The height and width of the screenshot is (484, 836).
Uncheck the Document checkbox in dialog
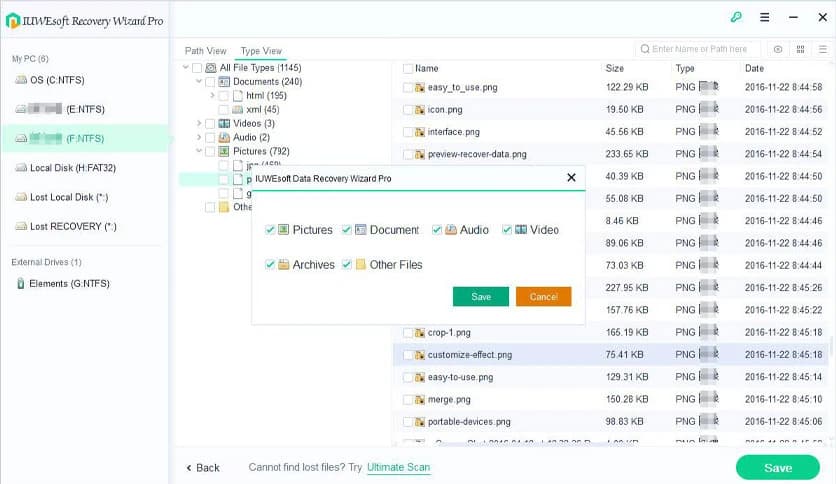point(347,230)
